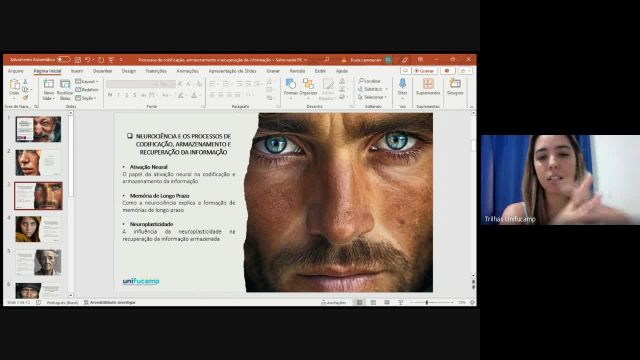640x360 pixels.
Task: Click the Gravar button
Action: [424, 71]
